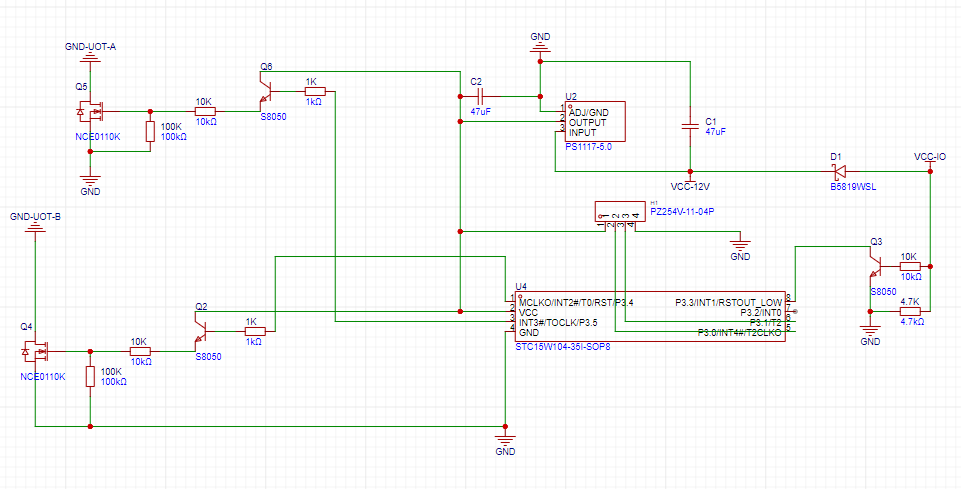This screenshot has width=961, height=489.
Task: Select the 1K resistor at Q6 base
Action: [x=315, y=91]
